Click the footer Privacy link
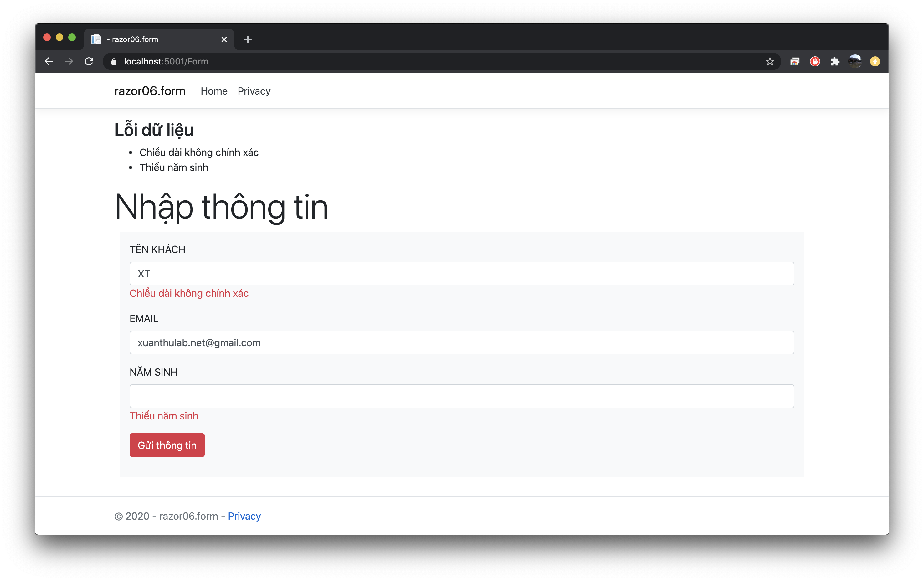 click(244, 516)
